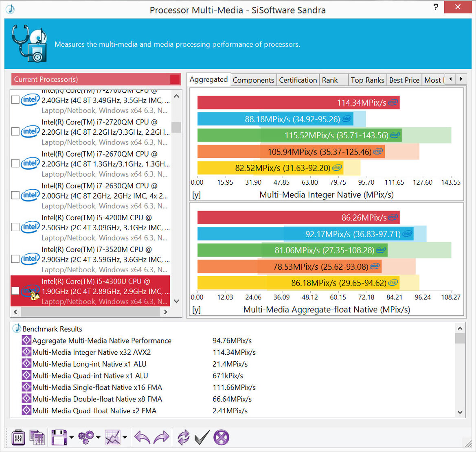The height and width of the screenshot is (452, 476).
Task: Click the tab strip's left scroll arrow
Action: 450,79
